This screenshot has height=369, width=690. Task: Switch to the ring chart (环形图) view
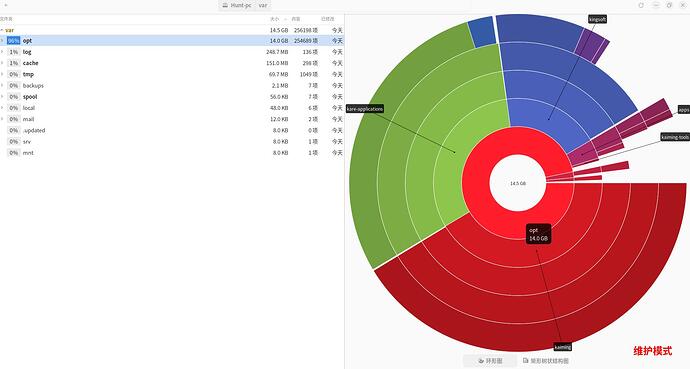coord(490,361)
